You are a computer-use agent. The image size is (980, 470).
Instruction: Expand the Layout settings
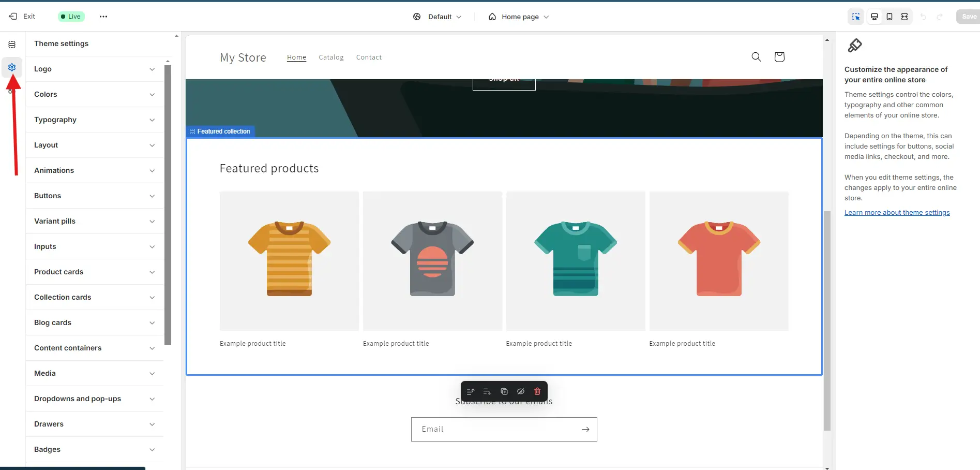tap(95, 145)
